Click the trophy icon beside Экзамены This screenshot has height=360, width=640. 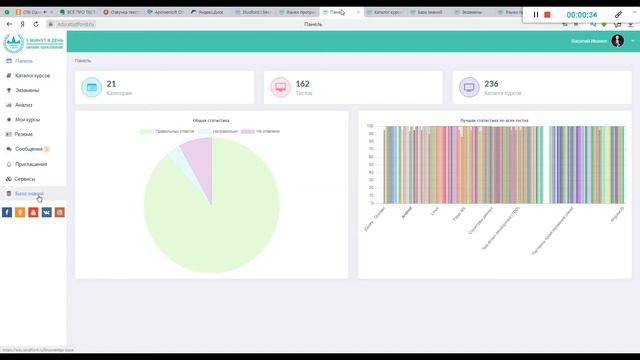tap(9, 90)
